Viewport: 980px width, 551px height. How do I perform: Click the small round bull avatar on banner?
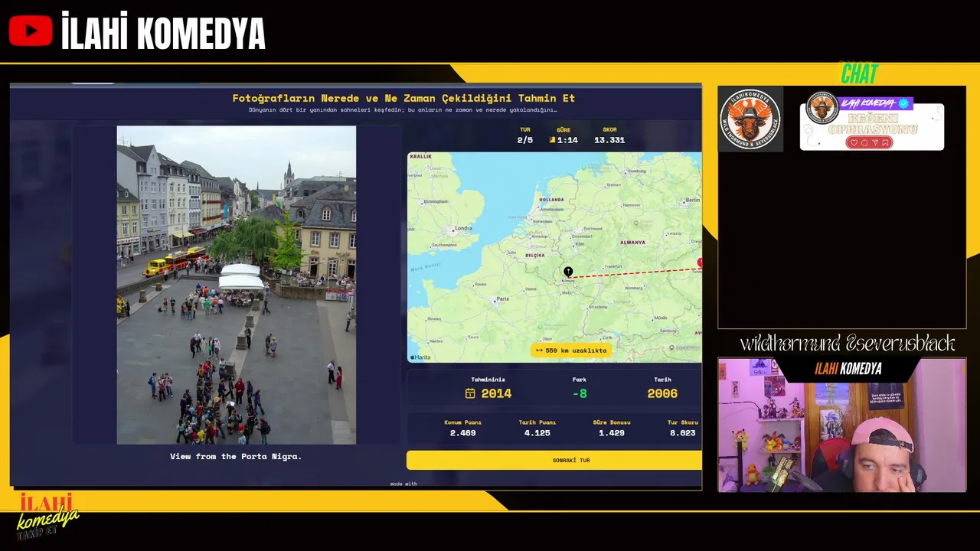click(x=822, y=107)
